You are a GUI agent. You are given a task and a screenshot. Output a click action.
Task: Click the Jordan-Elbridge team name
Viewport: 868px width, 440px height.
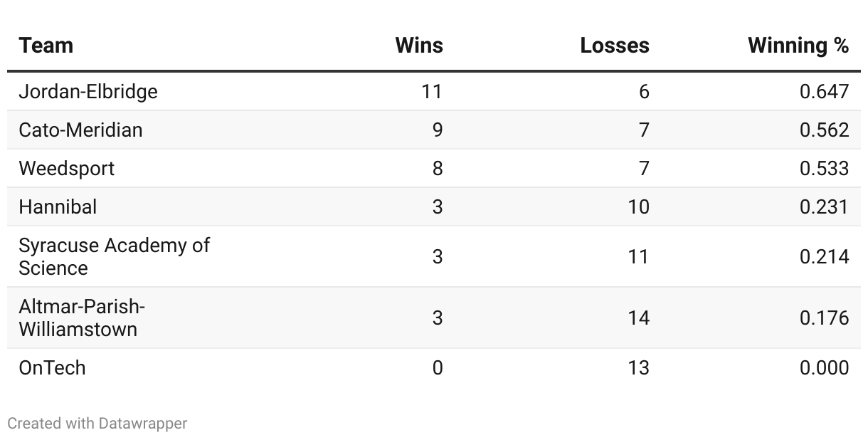[x=88, y=92]
